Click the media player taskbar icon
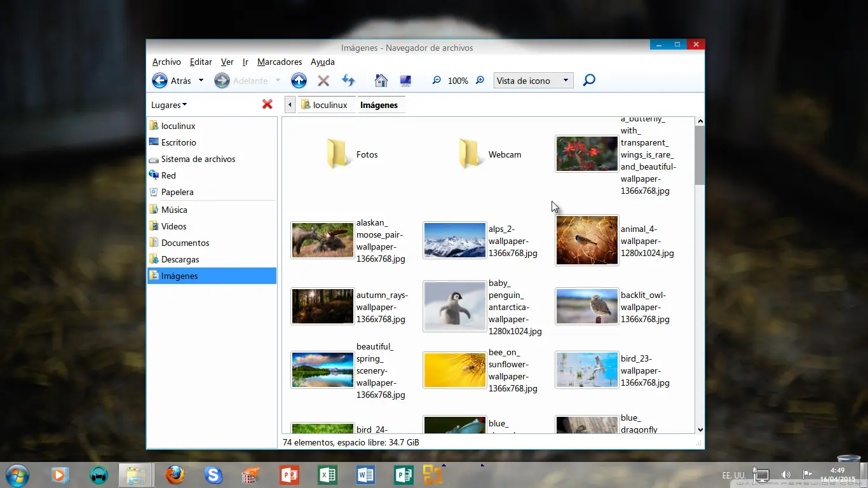 (x=60, y=475)
